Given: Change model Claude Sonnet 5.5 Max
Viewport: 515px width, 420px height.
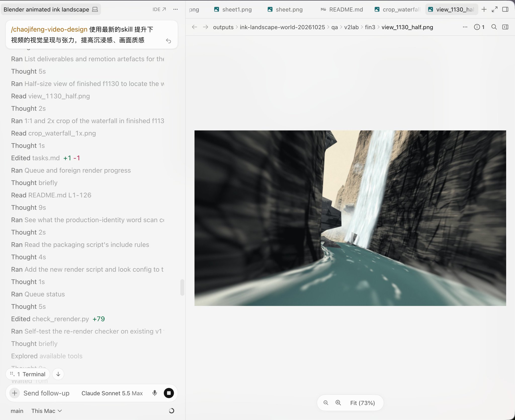Looking at the screenshot, I should click(x=112, y=393).
